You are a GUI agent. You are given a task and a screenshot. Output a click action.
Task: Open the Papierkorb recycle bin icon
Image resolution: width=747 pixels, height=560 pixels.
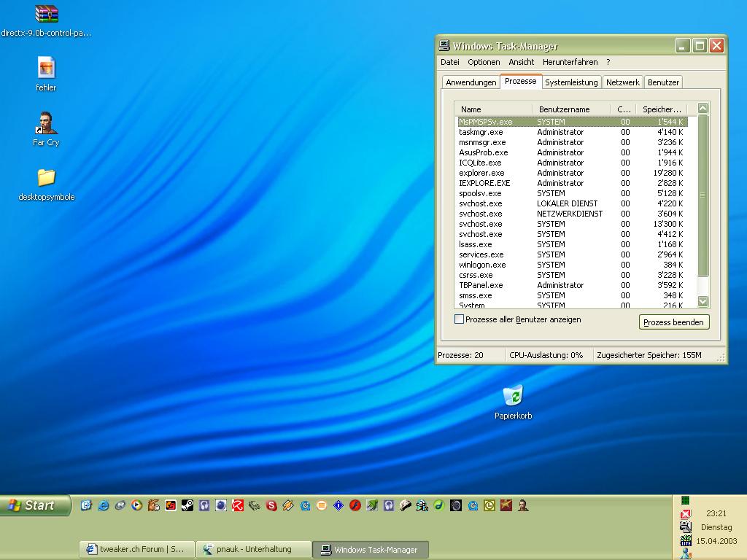point(513,397)
